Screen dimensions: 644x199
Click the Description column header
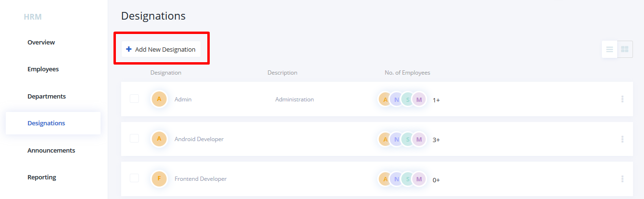point(282,73)
